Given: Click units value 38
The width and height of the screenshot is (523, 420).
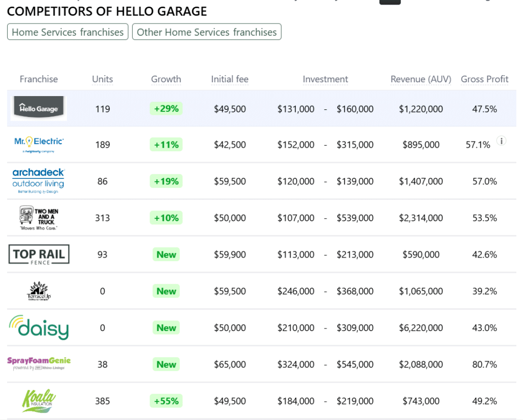Looking at the screenshot, I should (102, 364).
